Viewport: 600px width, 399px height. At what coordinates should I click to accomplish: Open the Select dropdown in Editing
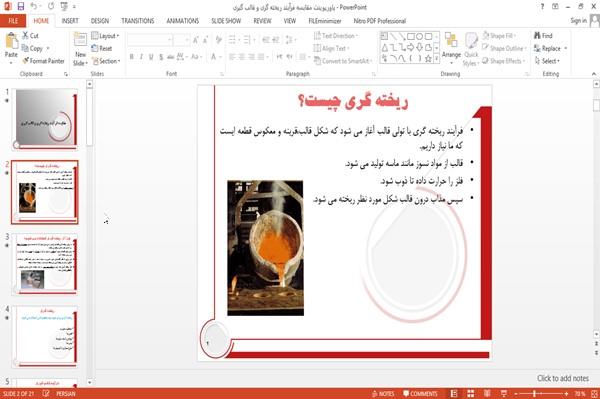547,61
